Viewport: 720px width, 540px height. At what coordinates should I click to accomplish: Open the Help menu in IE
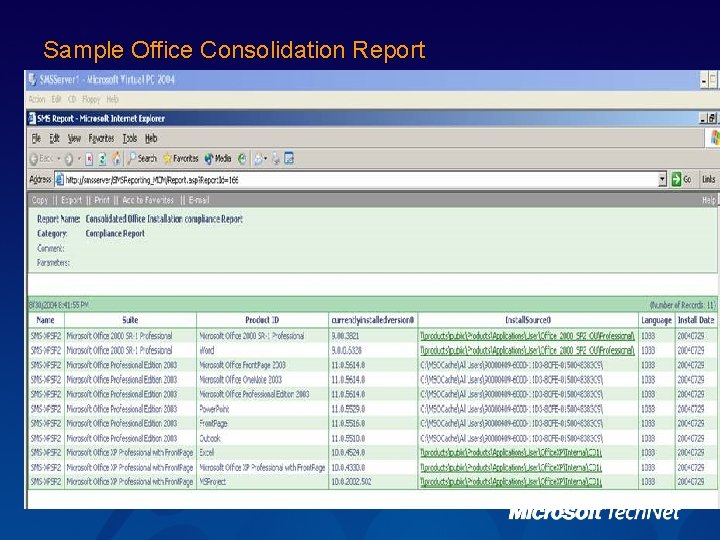(151, 138)
